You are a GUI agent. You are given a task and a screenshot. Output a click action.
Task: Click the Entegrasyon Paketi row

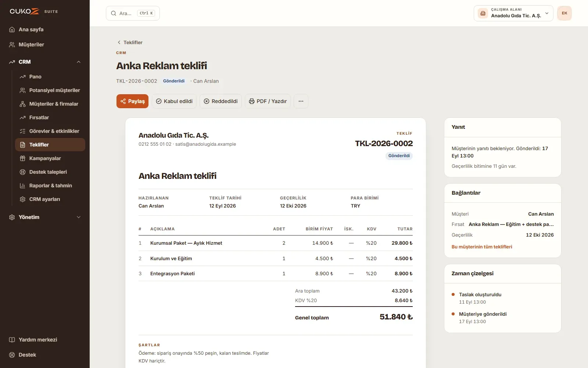coord(276,273)
